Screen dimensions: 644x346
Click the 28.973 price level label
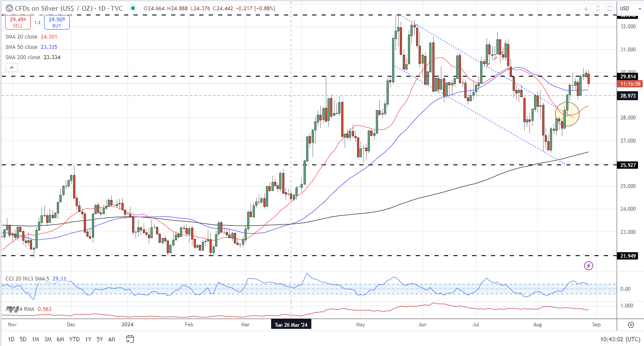(x=628, y=95)
